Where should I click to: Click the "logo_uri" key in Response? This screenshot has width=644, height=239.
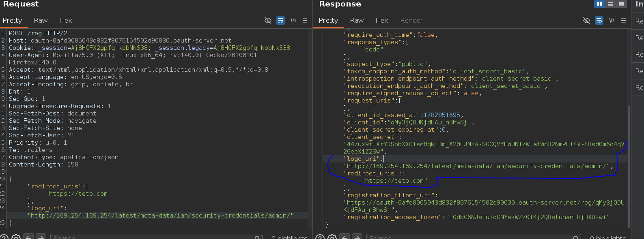[362, 159]
